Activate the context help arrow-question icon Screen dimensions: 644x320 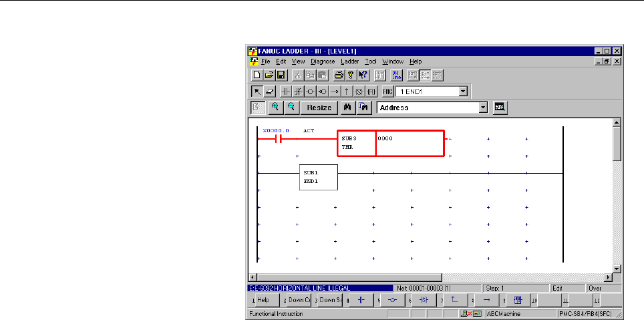[363, 75]
